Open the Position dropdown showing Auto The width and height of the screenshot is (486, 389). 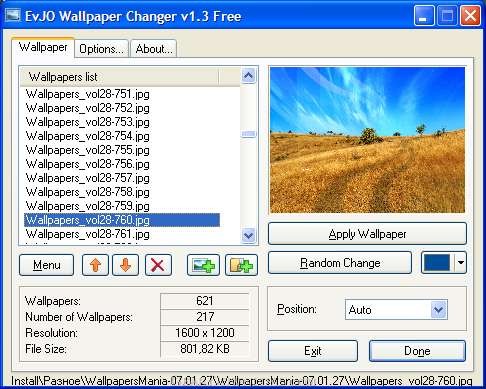[x=396, y=310]
